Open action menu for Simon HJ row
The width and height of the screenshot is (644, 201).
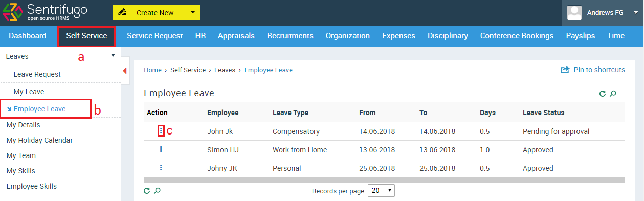click(161, 149)
